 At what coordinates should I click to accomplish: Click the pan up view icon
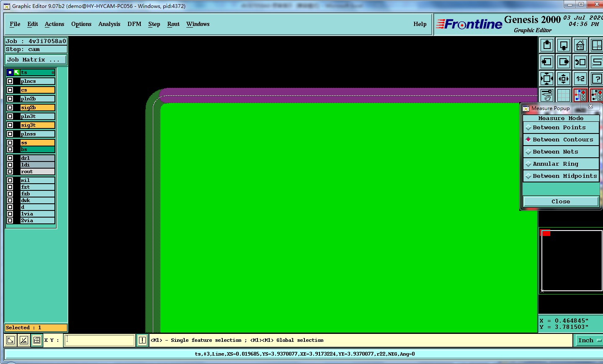(x=547, y=45)
